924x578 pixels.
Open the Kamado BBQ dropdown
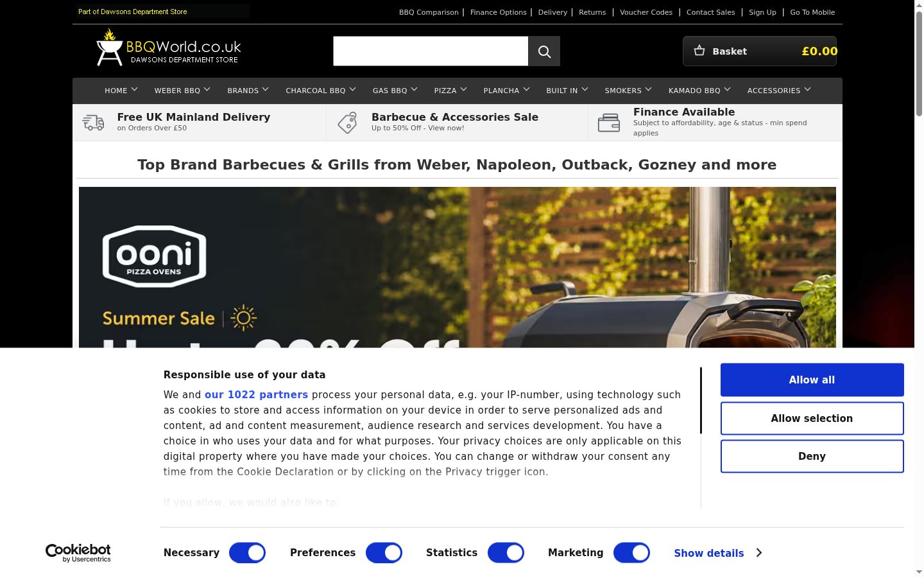click(x=699, y=91)
